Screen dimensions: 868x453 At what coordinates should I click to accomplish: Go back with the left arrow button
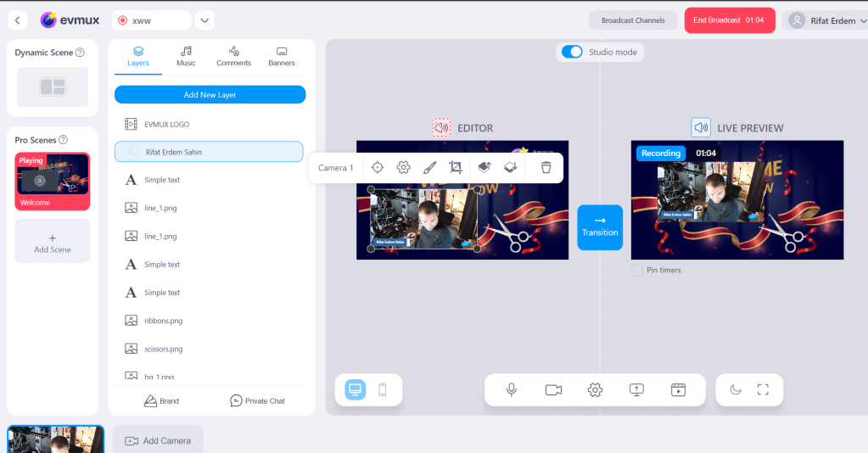pyautogui.click(x=18, y=20)
